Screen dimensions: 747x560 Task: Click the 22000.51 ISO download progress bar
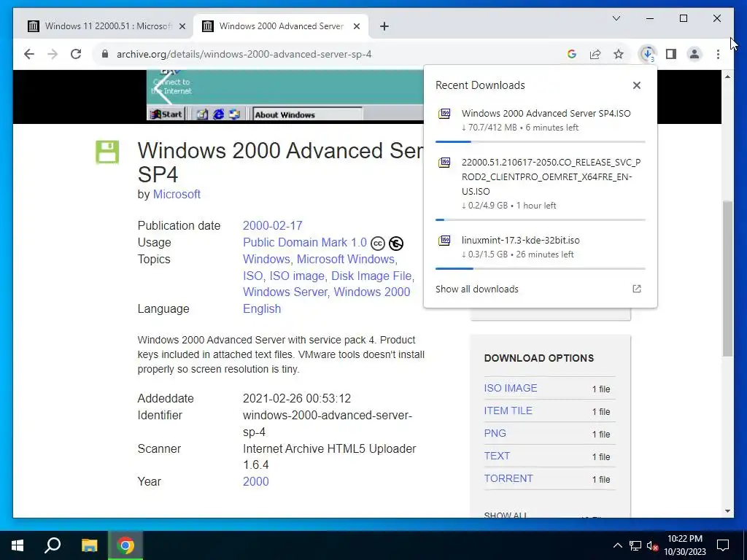541,220
